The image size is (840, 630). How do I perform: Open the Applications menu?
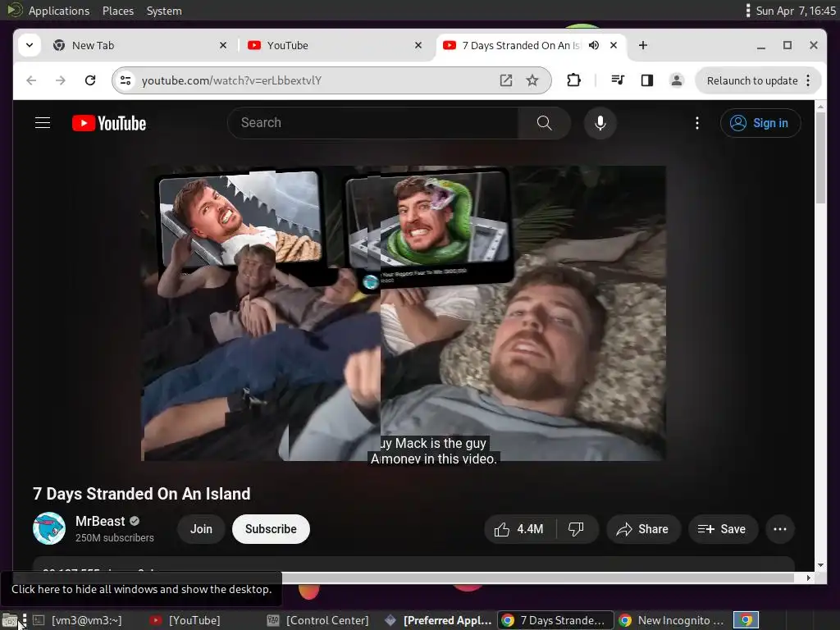click(x=59, y=11)
